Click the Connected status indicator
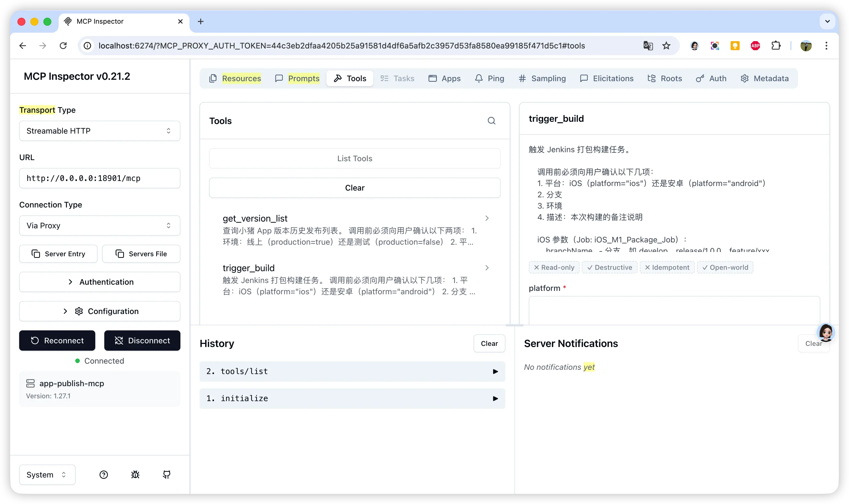The height and width of the screenshot is (504, 849). click(x=100, y=361)
